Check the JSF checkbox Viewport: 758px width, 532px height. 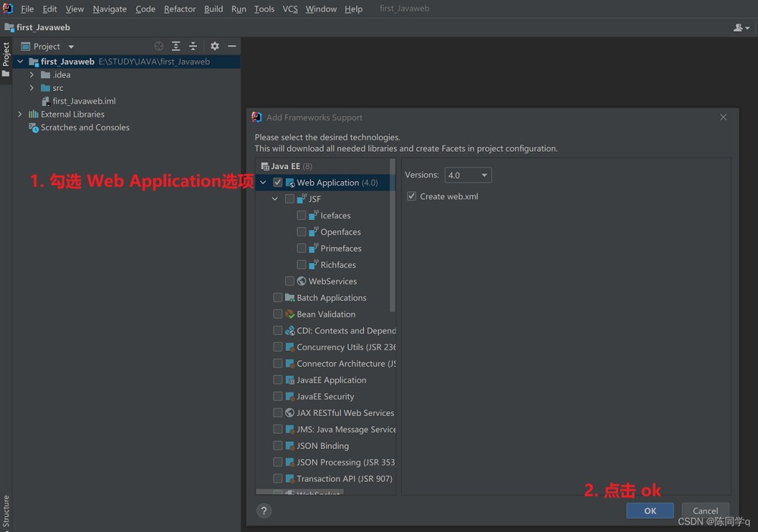pos(290,199)
